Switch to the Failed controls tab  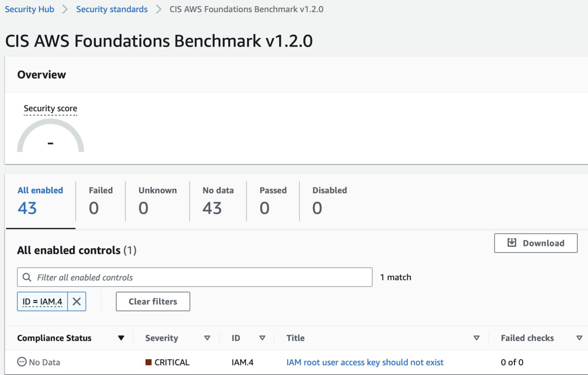(x=100, y=200)
